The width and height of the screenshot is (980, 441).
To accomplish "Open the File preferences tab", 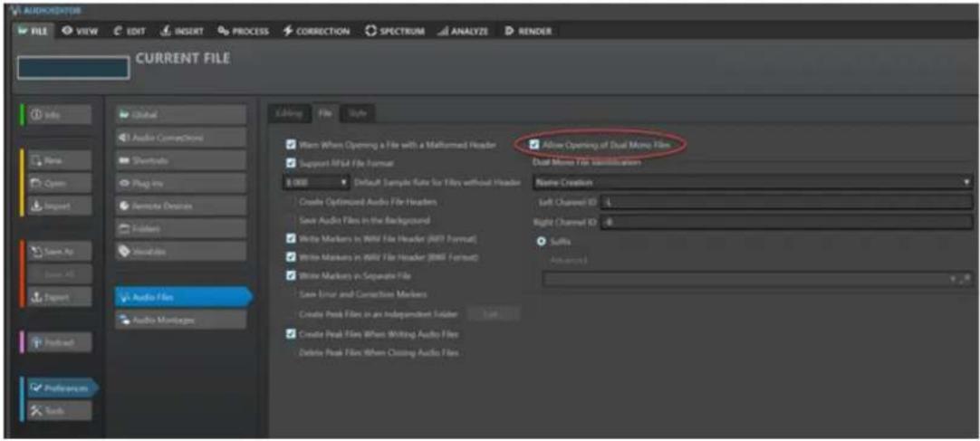I will [x=325, y=113].
